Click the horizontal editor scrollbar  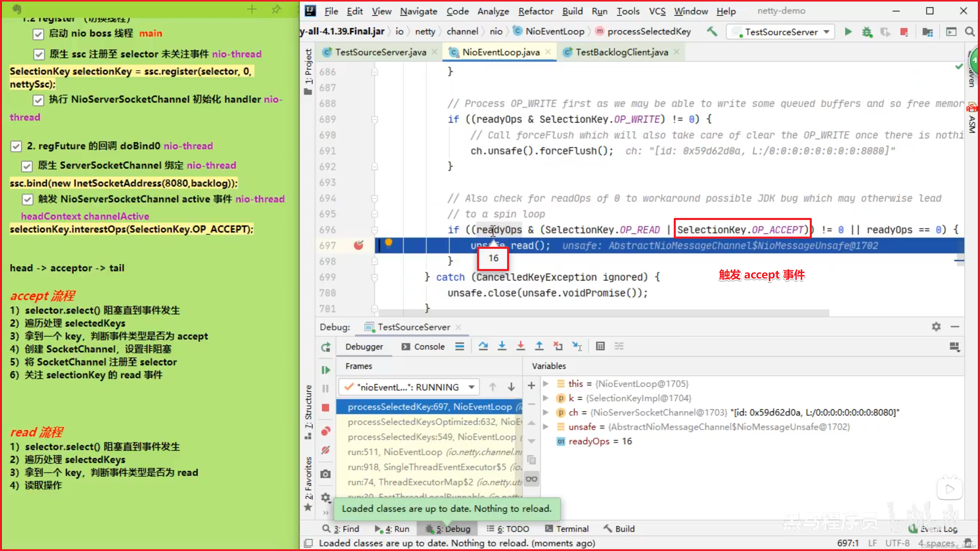603,313
